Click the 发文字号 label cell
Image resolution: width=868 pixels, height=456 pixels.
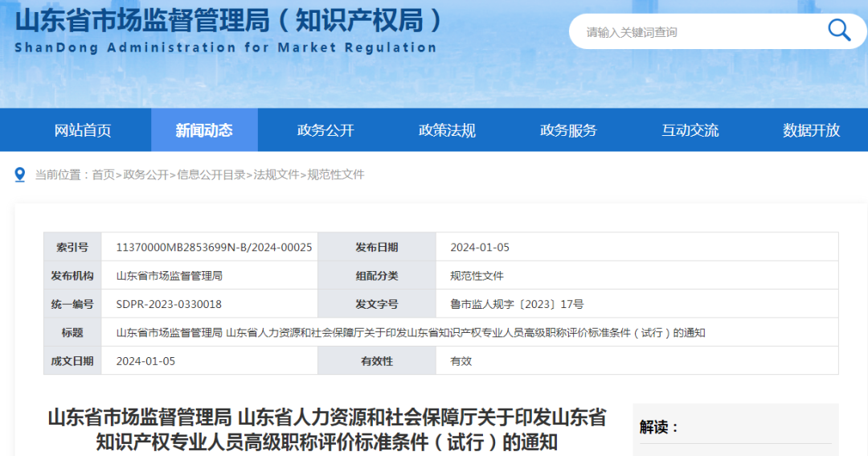[377, 304]
